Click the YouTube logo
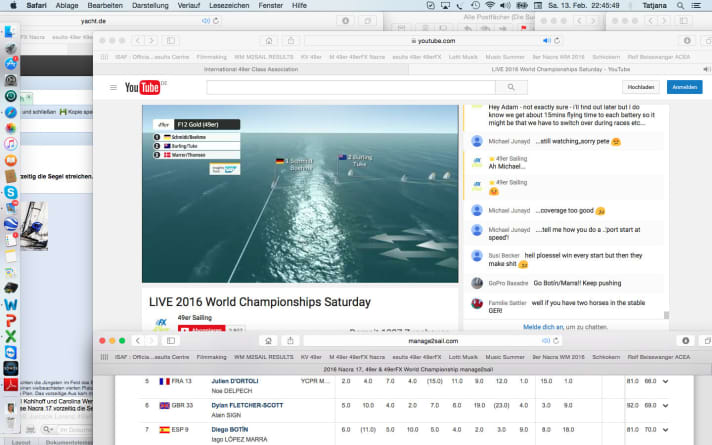 pyautogui.click(x=143, y=87)
